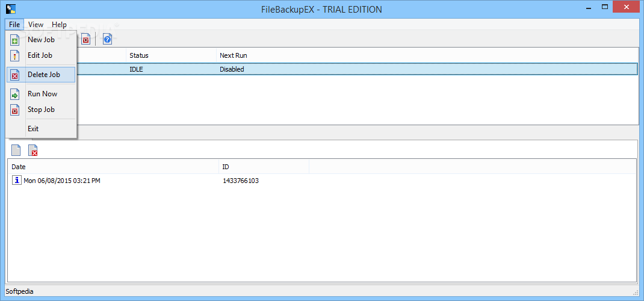Click the info icon beside the log entry

(16, 180)
